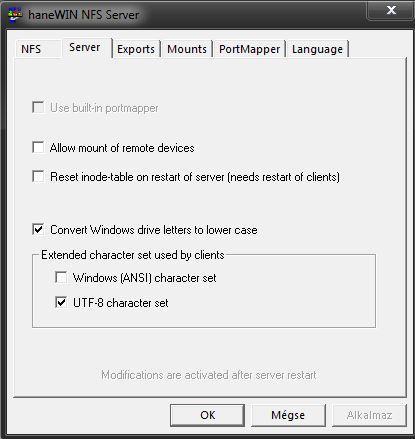Click the Modifications are activated after server restart note
Screen dimensions: 415x439
point(209,375)
